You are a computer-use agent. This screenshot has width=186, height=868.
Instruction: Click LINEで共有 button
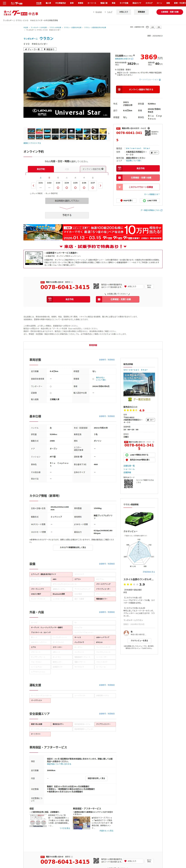pyautogui.click(x=150, y=201)
